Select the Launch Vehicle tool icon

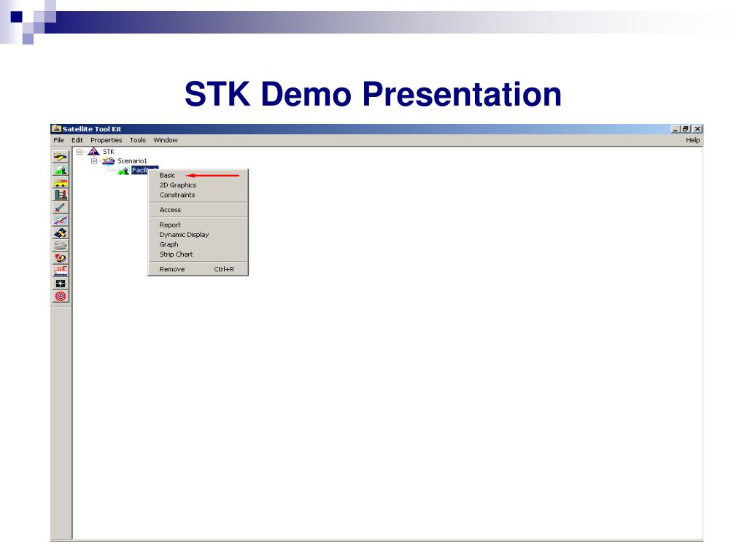click(61, 195)
